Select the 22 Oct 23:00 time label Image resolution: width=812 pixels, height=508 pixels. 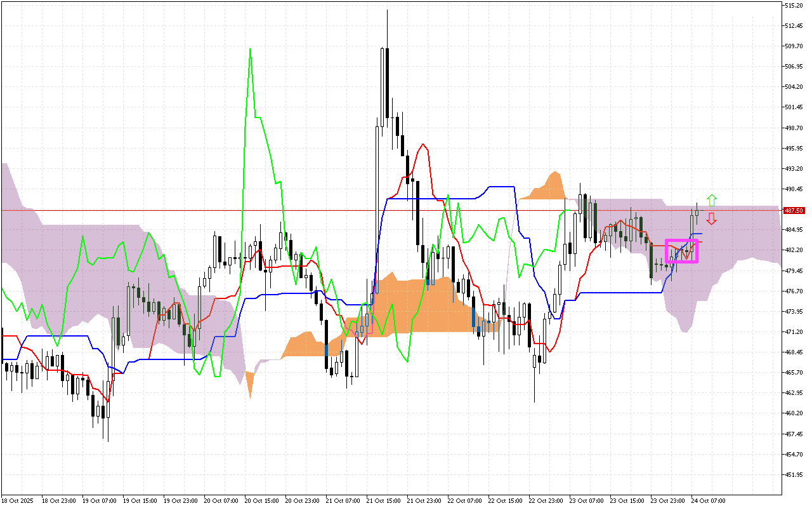546,500
